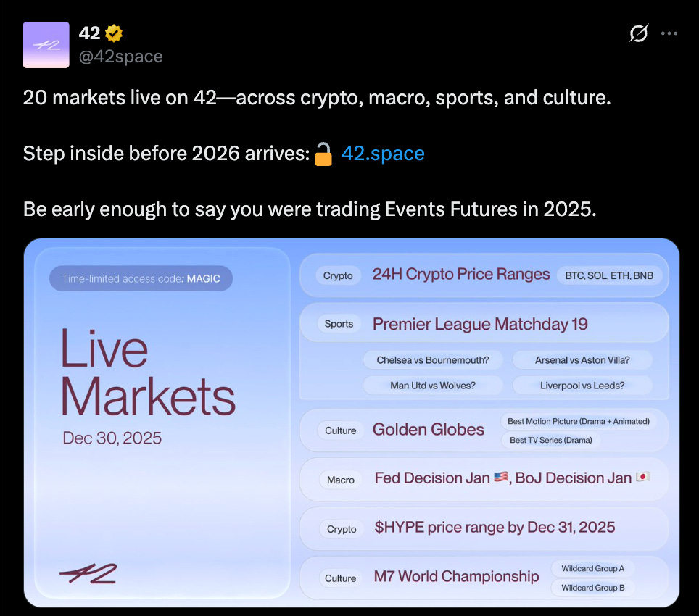Click 'Arsenal vs Aston Villa?' pill
The width and height of the screenshot is (699, 616).
(x=582, y=360)
